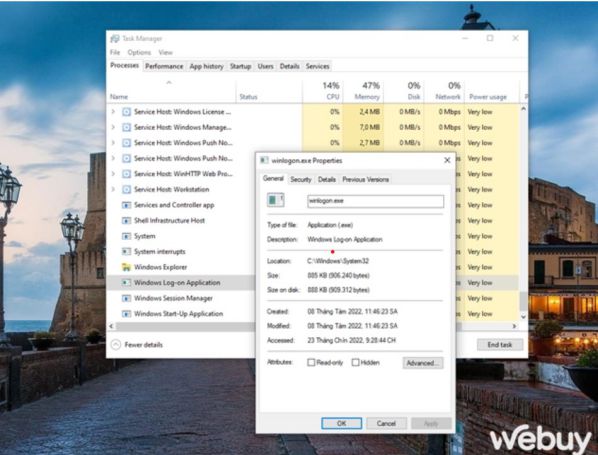Sort by the Disk column header
This screenshot has height=455, width=598.
pyautogui.click(x=403, y=91)
